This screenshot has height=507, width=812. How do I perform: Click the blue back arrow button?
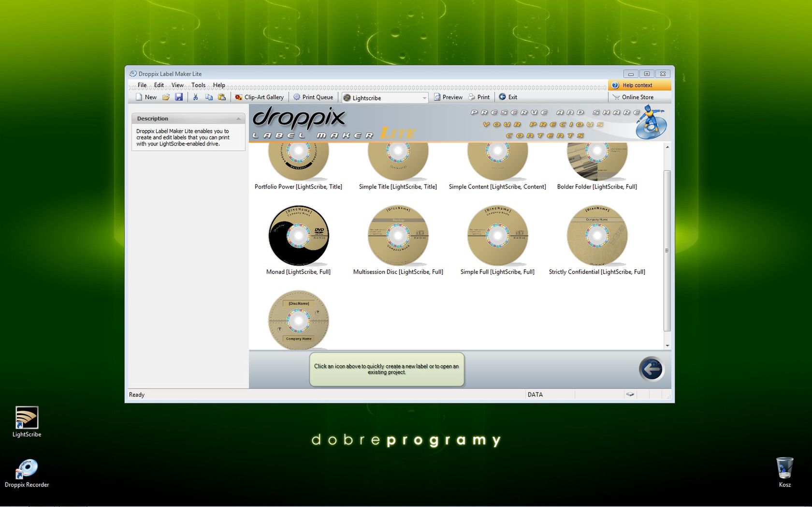click(651, 369)
